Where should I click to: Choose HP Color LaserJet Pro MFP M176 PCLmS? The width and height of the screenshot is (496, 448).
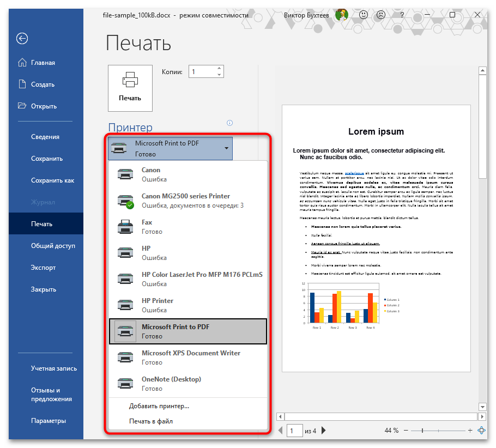188,279
